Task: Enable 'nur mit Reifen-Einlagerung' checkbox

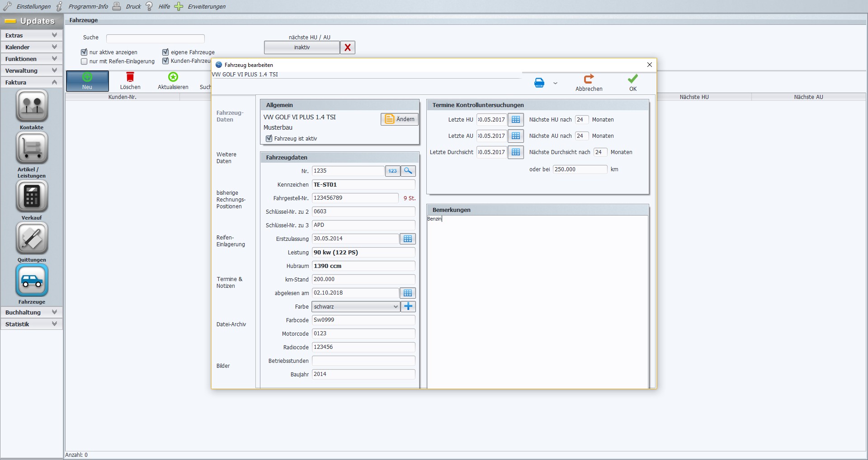Action: point(84,61)
